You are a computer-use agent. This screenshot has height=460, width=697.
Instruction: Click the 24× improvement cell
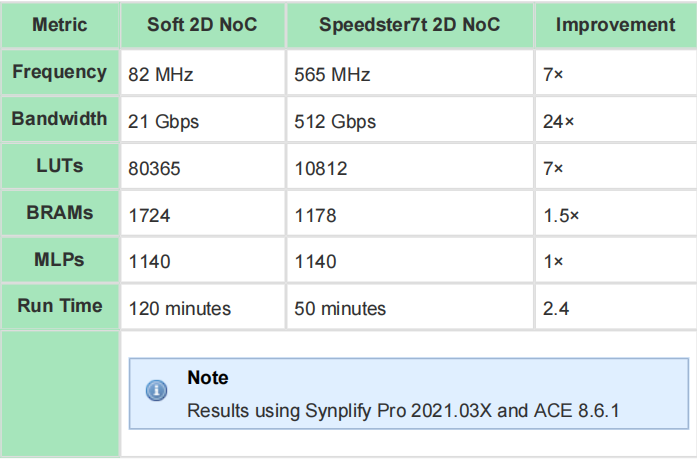pyautogui.click(x=558, y=122)
